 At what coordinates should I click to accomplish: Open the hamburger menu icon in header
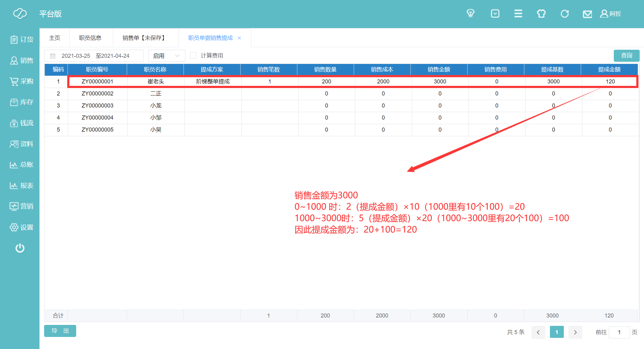(518, 14)
